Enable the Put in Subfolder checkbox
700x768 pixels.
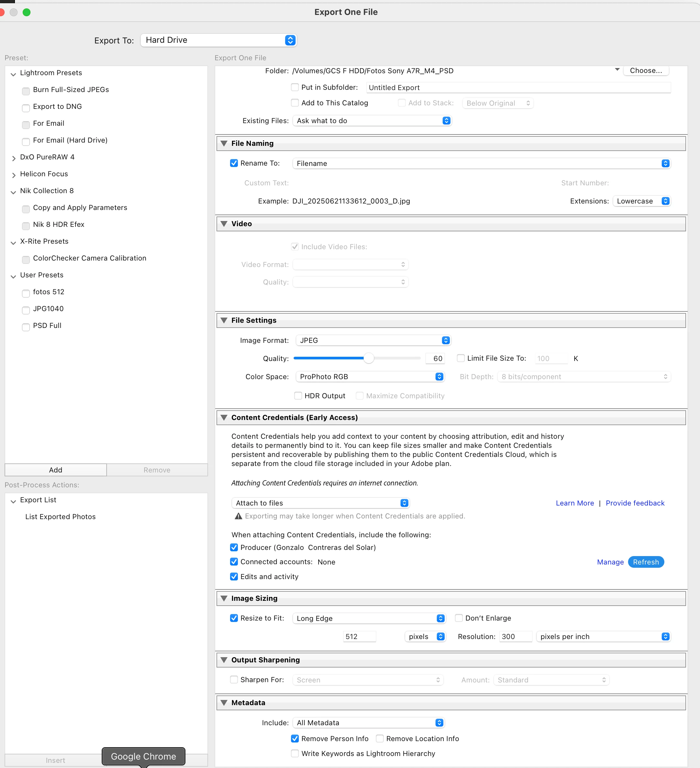(x=295, y=87)
